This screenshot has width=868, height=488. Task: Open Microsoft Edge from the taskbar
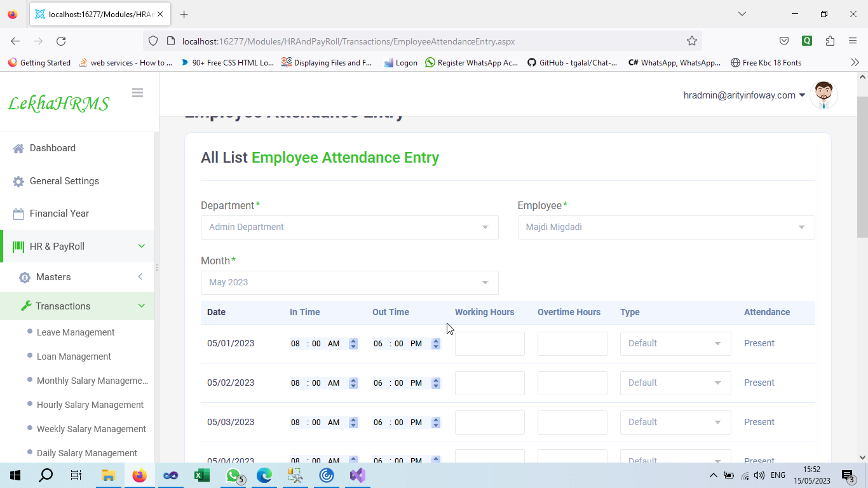264,475
